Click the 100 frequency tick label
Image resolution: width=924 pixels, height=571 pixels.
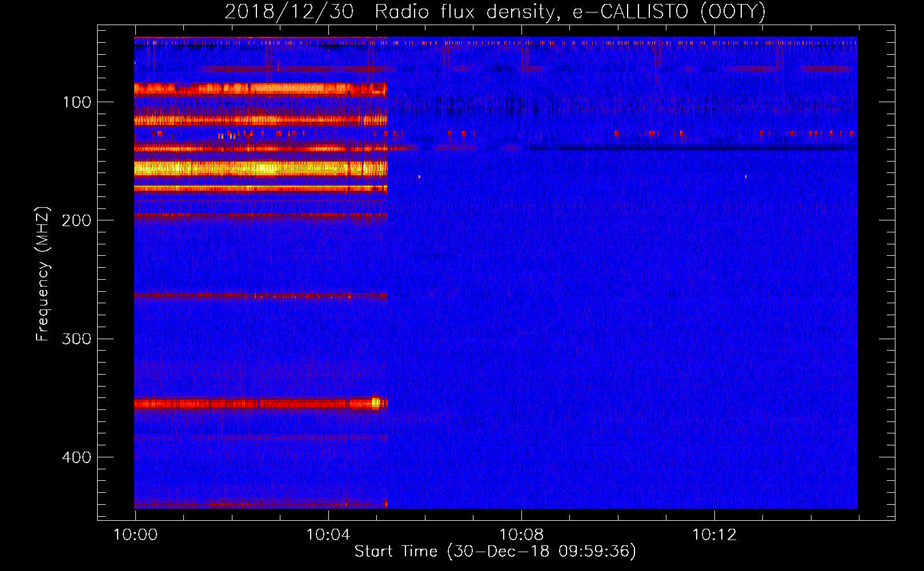click(77, 102)
